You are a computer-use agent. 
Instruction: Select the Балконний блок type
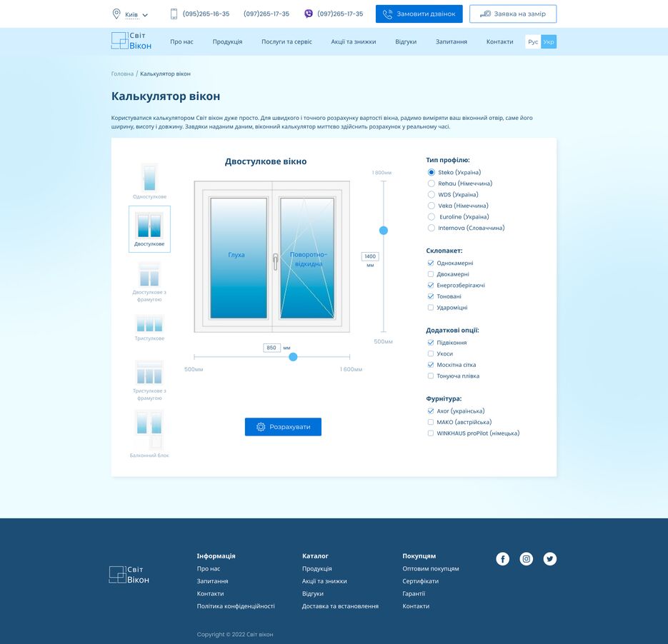149,433
